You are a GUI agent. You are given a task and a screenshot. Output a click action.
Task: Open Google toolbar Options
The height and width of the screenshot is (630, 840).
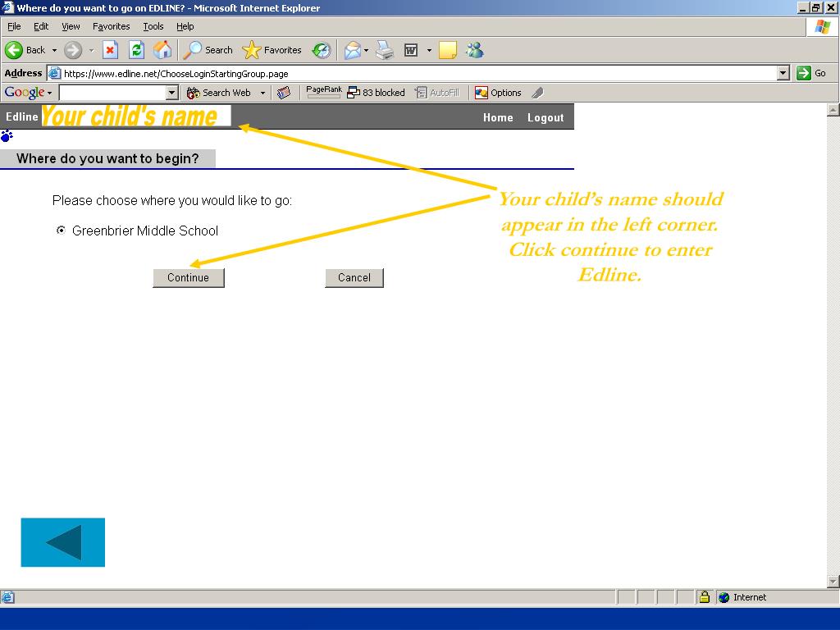click(498, 93)
